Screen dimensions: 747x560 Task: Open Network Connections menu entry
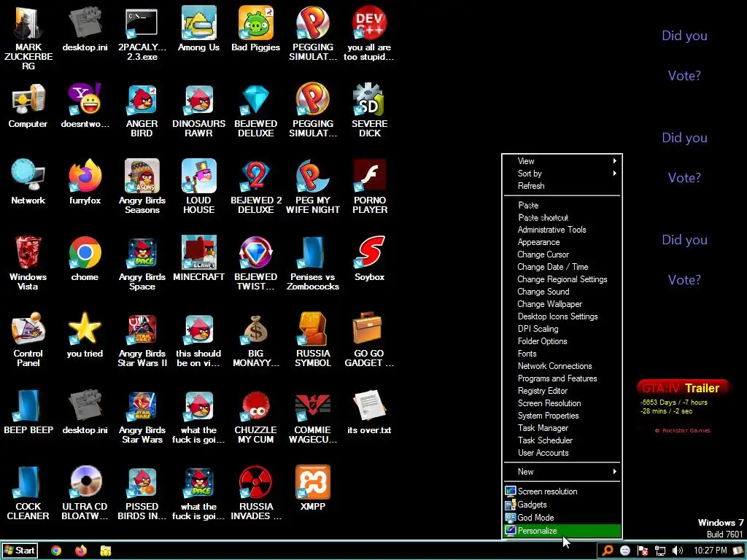[x=562, y=366]
